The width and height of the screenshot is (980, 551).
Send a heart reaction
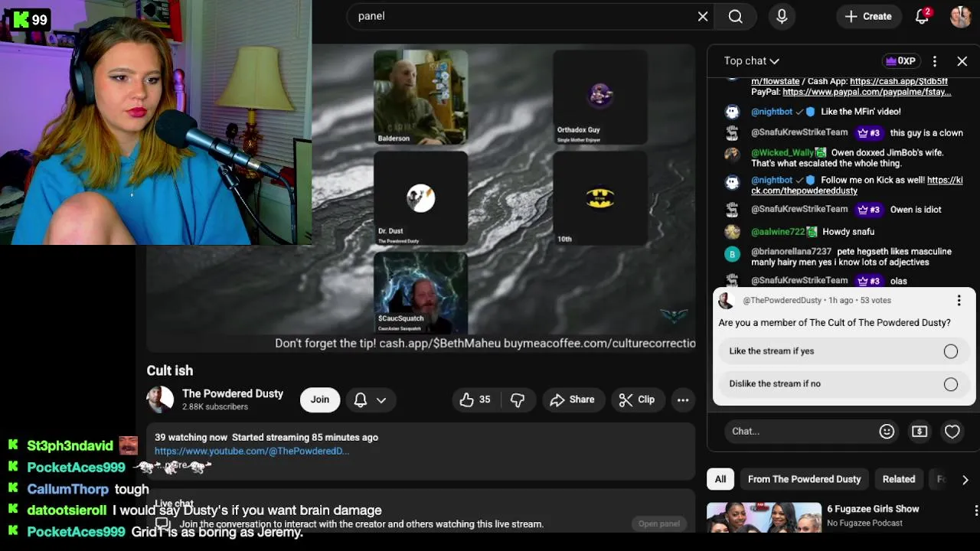click(x=952, y=432)
